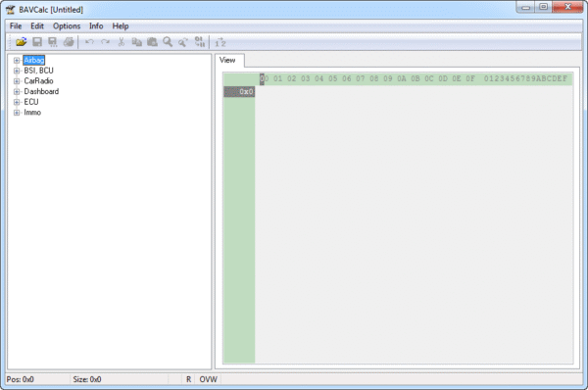Switch to the View tab

click(227, 60)
